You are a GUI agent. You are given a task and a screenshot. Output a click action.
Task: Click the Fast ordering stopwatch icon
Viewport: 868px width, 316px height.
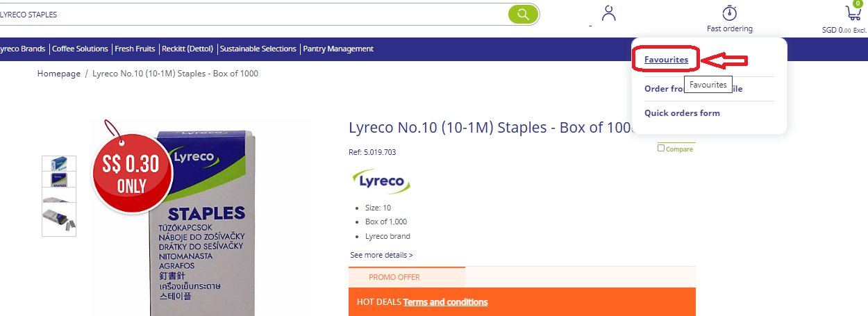729,13
